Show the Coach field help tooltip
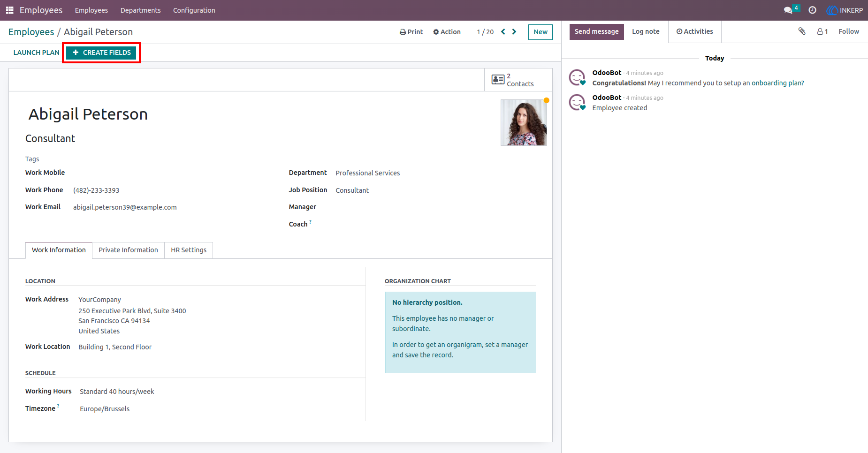 [310, 222]
